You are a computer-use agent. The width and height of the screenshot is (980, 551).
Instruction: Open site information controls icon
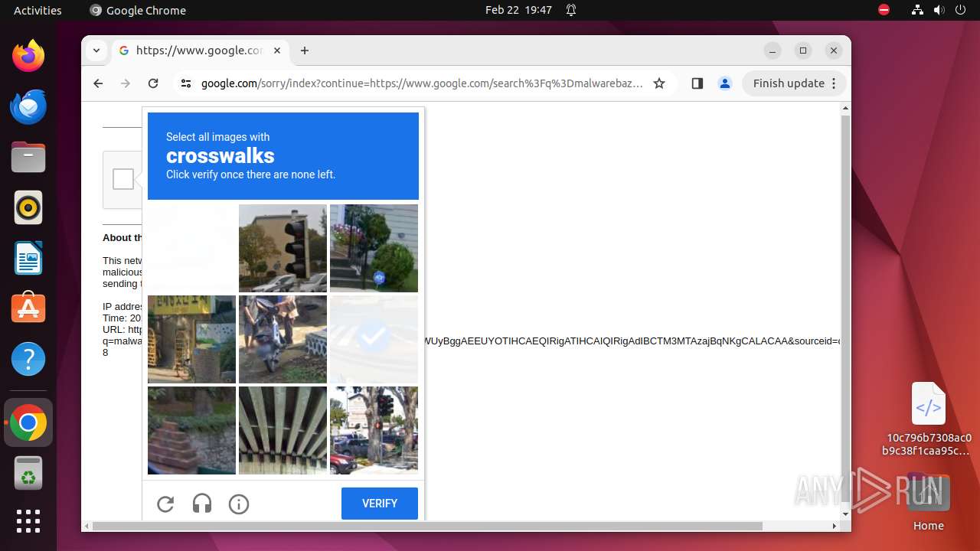tap(186, 83)
